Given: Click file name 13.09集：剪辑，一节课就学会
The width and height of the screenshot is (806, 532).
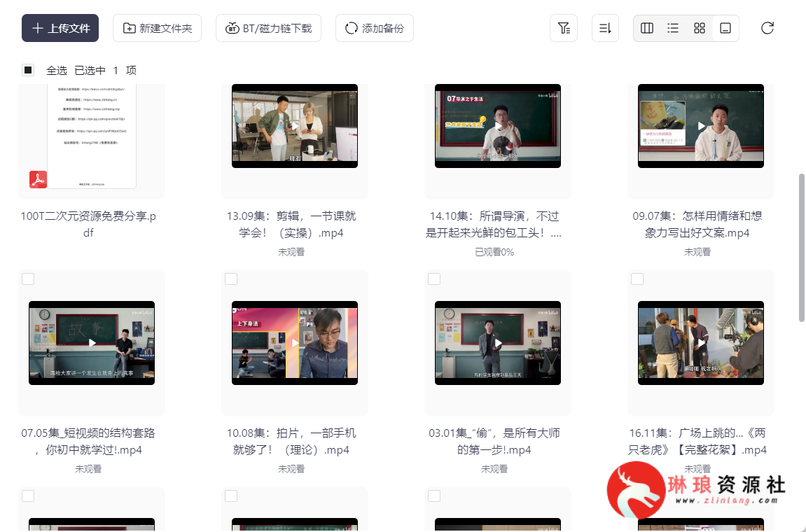Looking at the screenshot, I should coord(291,224).
